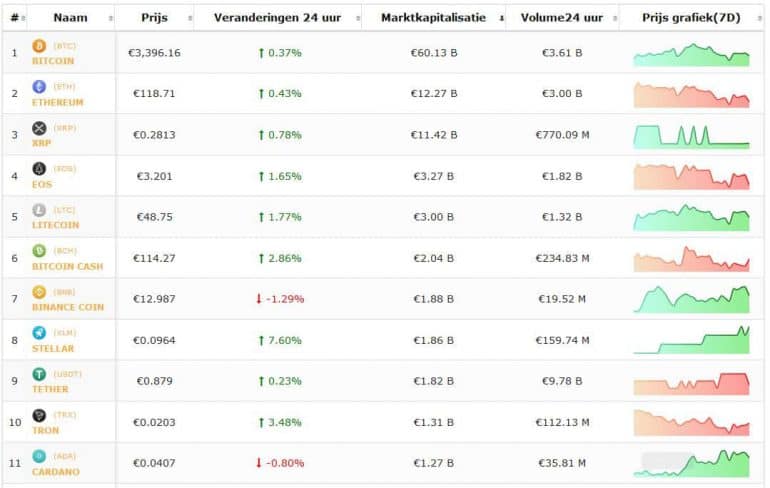The image size is (770, 488).
Task: Click the Litecoin coin icon
Action: click(x=39, y=210)
